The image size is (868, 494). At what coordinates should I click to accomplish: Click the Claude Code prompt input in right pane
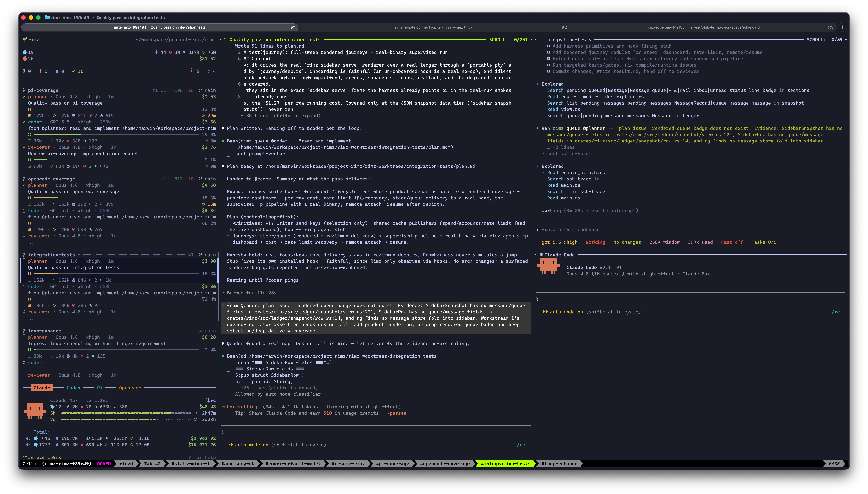pyautogui.click(x=690, y=299)
